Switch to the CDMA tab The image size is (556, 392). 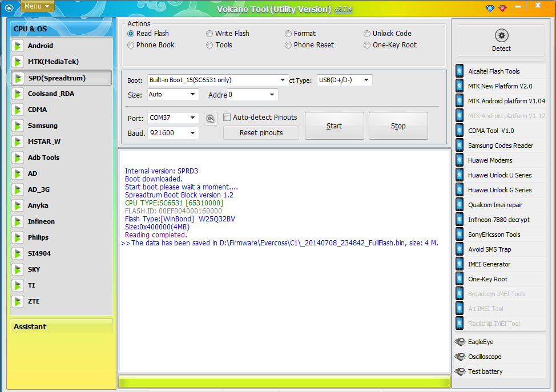pos(61,110)
